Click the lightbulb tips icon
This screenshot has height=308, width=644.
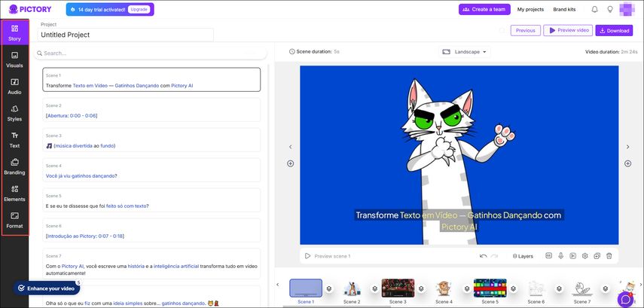[610, 9]
